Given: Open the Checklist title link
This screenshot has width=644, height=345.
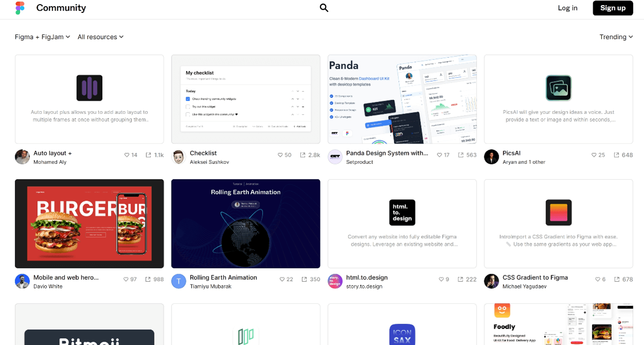Looking at the screenshot, I should click(203, 153).
